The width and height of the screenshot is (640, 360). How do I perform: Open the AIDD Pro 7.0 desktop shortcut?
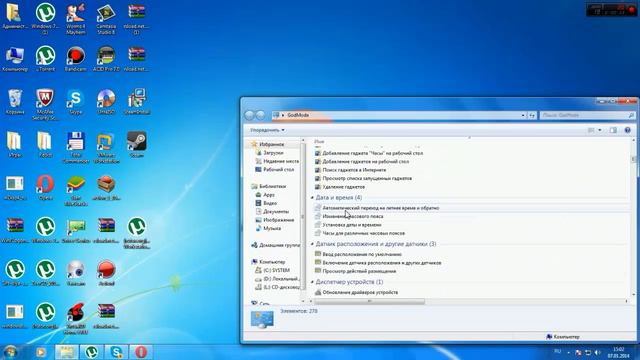[106, 59]
